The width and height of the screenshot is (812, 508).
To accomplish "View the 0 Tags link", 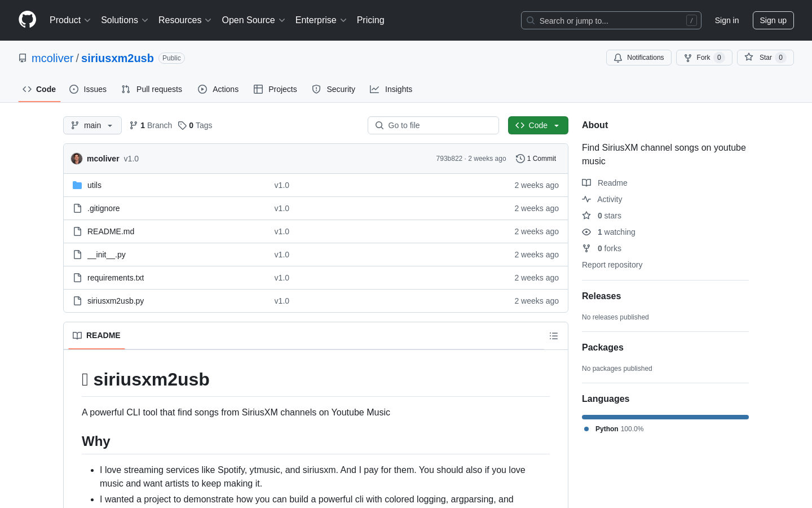I will click(195, 125).
